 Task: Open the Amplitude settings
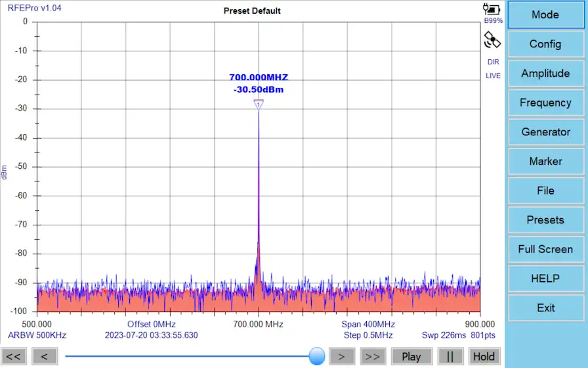pos(545,74)
